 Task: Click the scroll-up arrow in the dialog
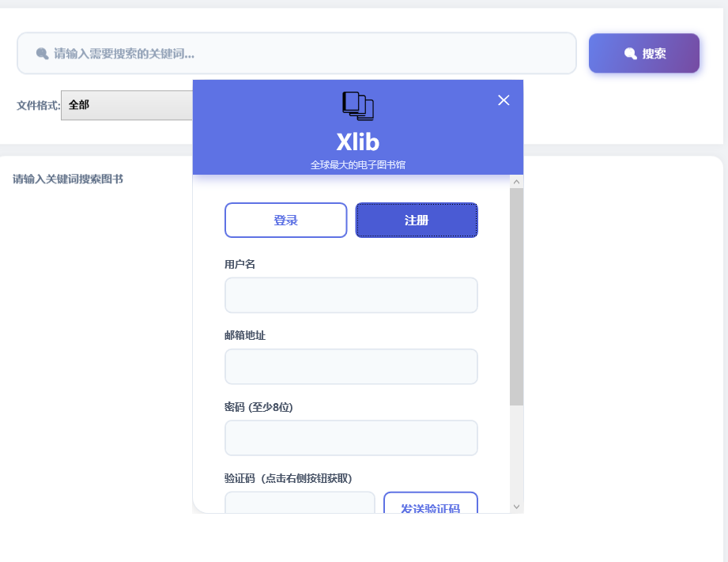tap(516, 182)
